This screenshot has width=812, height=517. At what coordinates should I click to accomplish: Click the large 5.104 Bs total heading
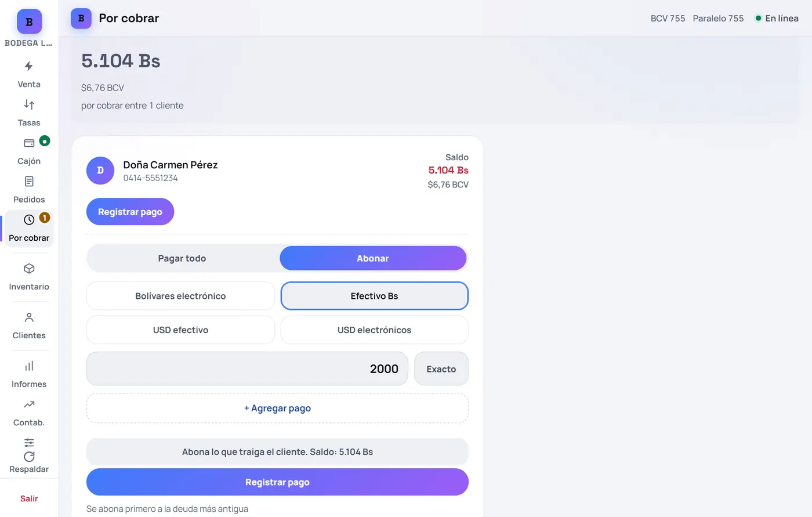click(121, 61)
